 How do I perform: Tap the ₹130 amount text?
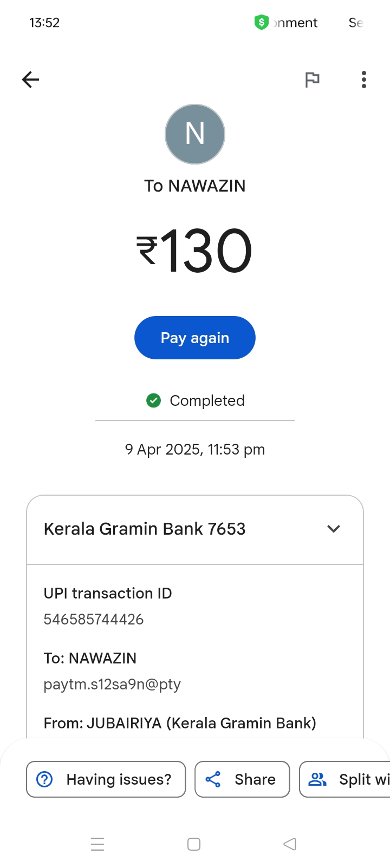coord(194,251)
